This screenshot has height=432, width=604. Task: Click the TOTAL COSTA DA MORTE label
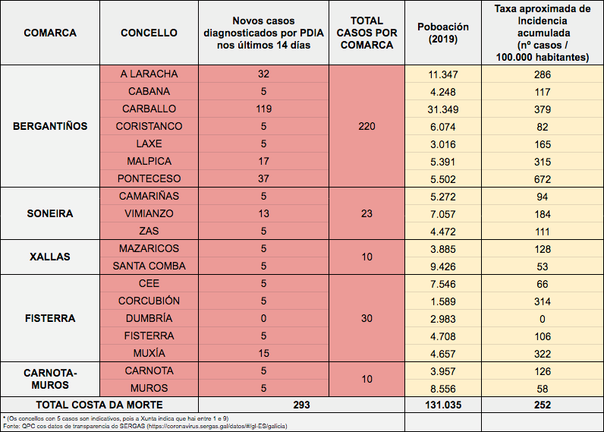(100, 404)
